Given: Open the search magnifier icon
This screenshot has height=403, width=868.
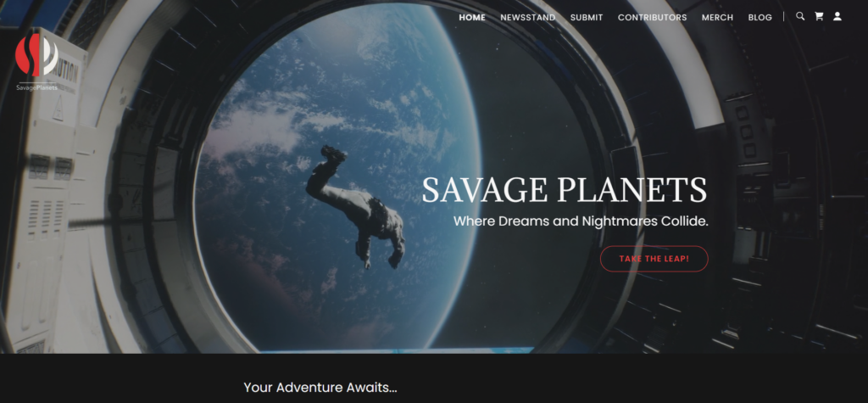Looking at the screenshot, I should pos(800,16).
